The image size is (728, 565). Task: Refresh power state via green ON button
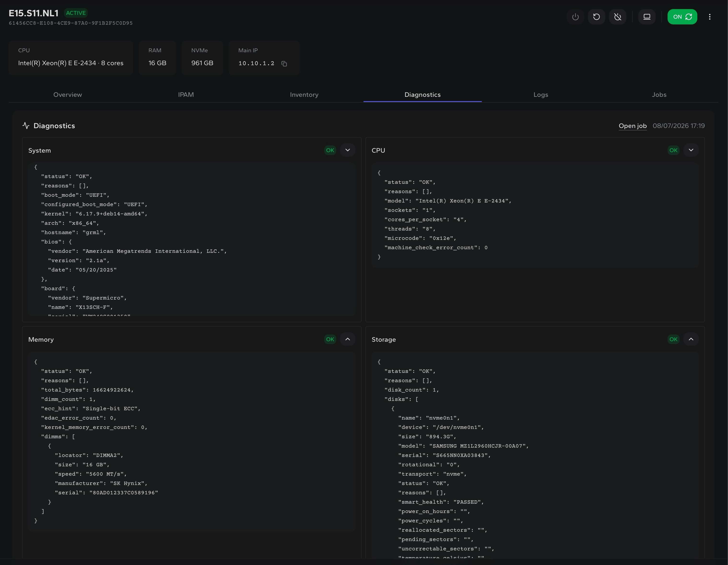click(682, 17)
